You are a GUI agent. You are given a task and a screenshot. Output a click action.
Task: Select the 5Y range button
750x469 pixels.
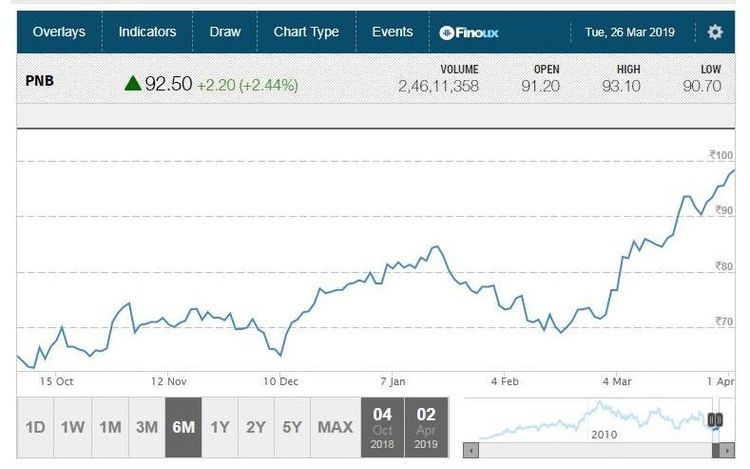tap(292, 427)
